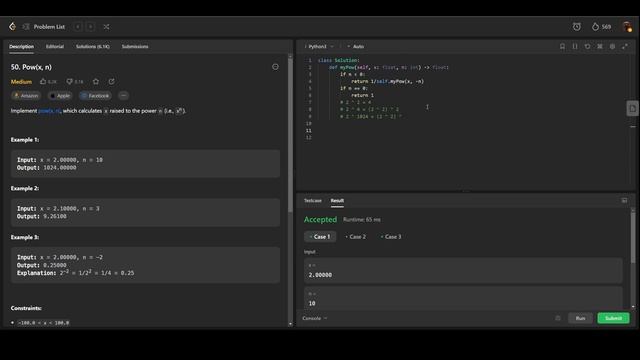This screenshot has height=360, width=640.
Task: Click the 50. Pow(x, n) title
Action: click(x=31, y=67)
